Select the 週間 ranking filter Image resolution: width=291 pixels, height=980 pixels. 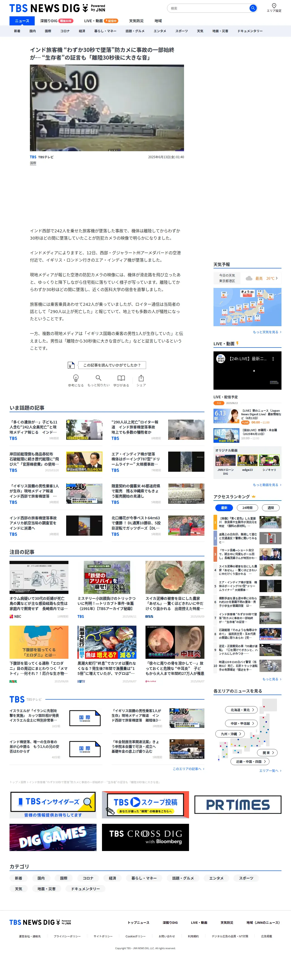point(270,508)
